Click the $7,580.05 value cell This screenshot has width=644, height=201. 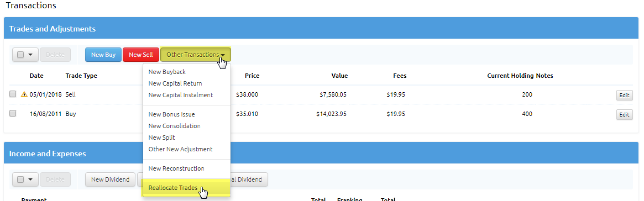point(333,94)
